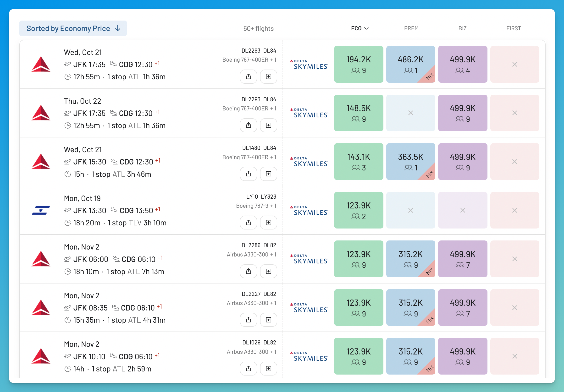Share the DL2227 JFK 08:35 flight
The image size is (564, 392).
[x=248, y=320]
